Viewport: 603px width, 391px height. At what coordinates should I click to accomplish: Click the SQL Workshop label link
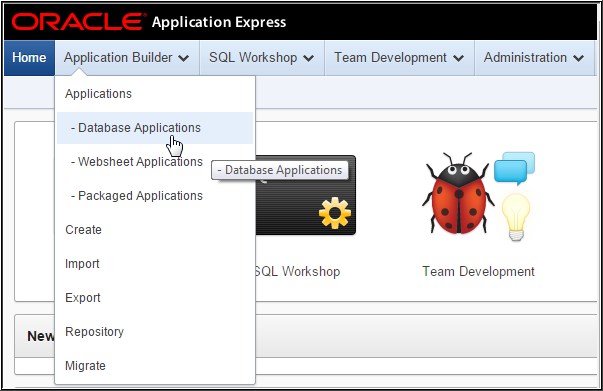298,271
